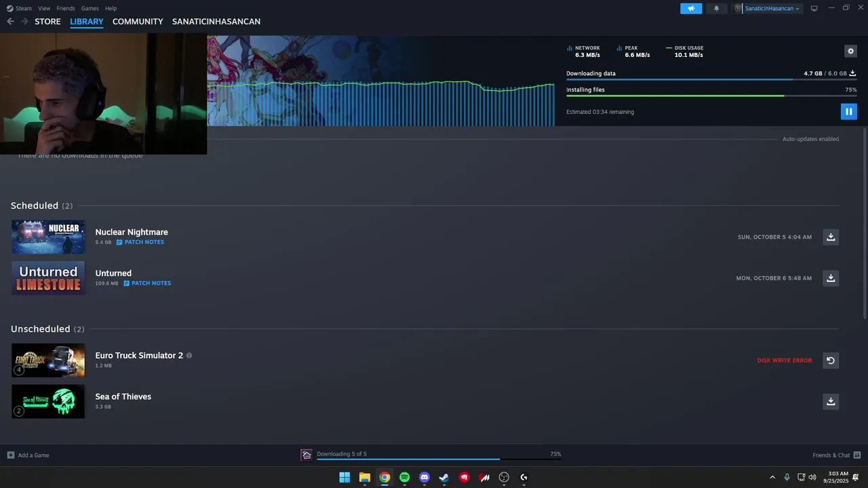Viewport: 868px width, 488px height.
Task: Open File Explorer from the taskbar
Action: click(x=364, y=477)
